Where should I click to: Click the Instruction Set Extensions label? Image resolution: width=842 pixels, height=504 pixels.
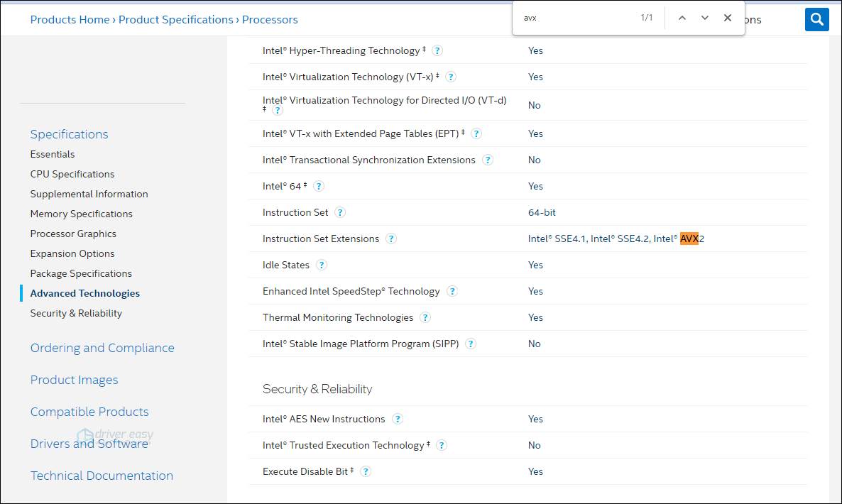pyautogui.click(x=321, y=239)
